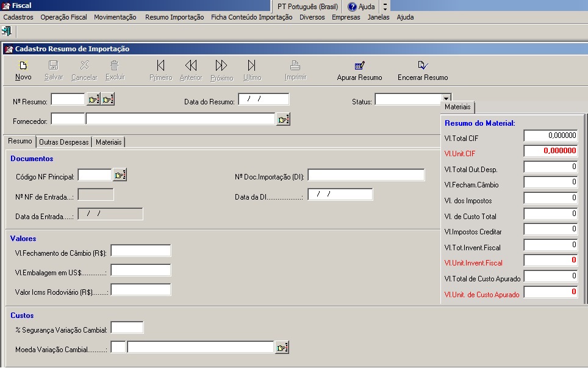Open the Movimentação menu
Screen dimensions: 588x368
click(x=115, y=17)
